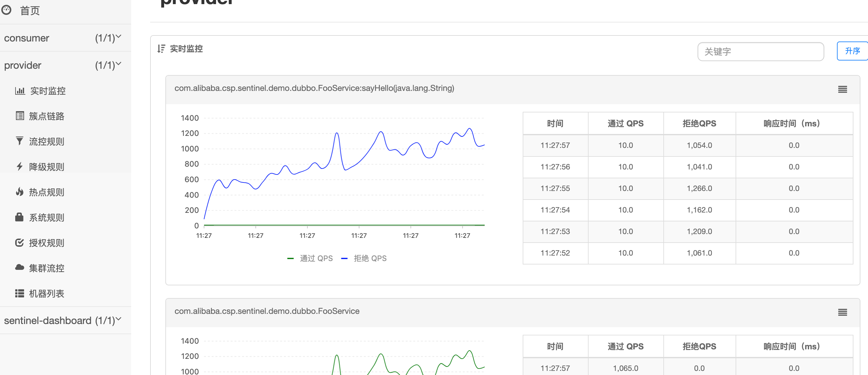868x375 pixels.
Task: Open 簇点链路 menu item
Action: click(47, 116)
